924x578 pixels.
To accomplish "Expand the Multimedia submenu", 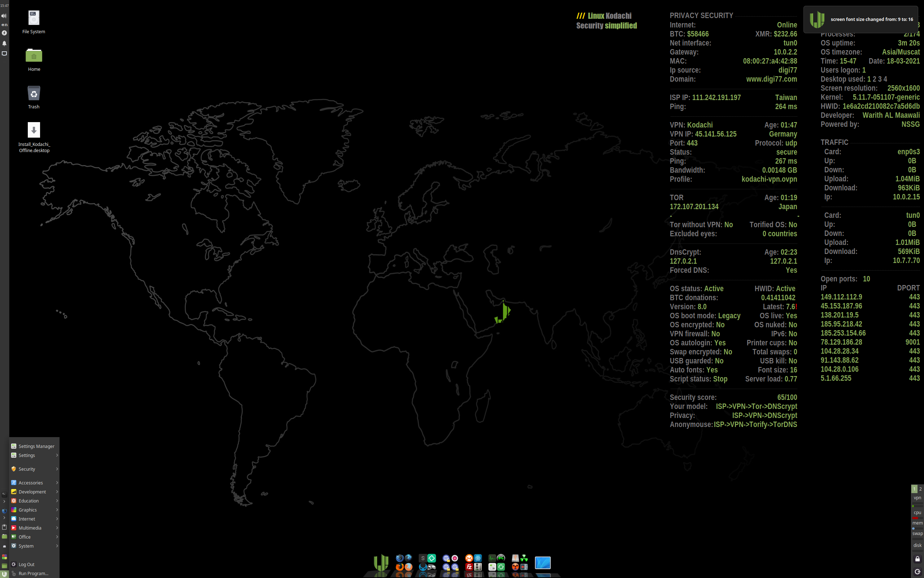I will pyautogui.click(x=34, y=528).
